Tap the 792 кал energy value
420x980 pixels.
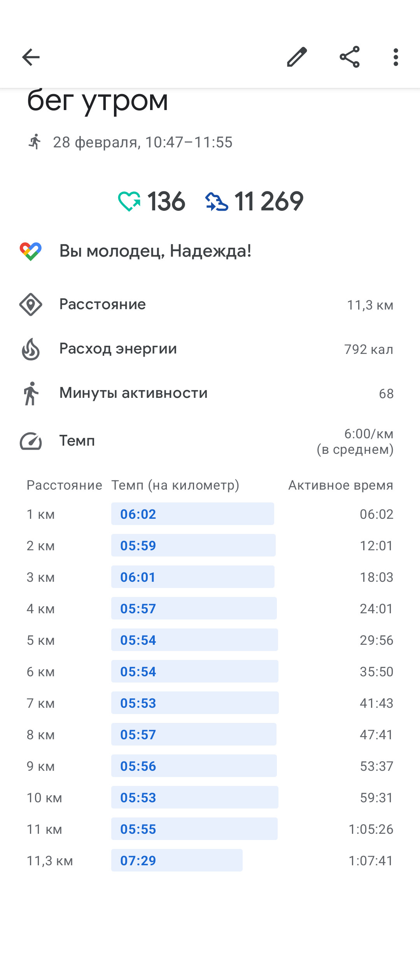pyautogui.click(x=369, y=349)
